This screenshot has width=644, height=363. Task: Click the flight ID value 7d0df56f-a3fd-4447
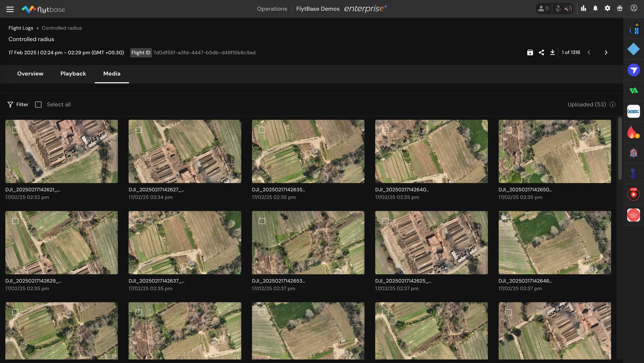[204, 53]
